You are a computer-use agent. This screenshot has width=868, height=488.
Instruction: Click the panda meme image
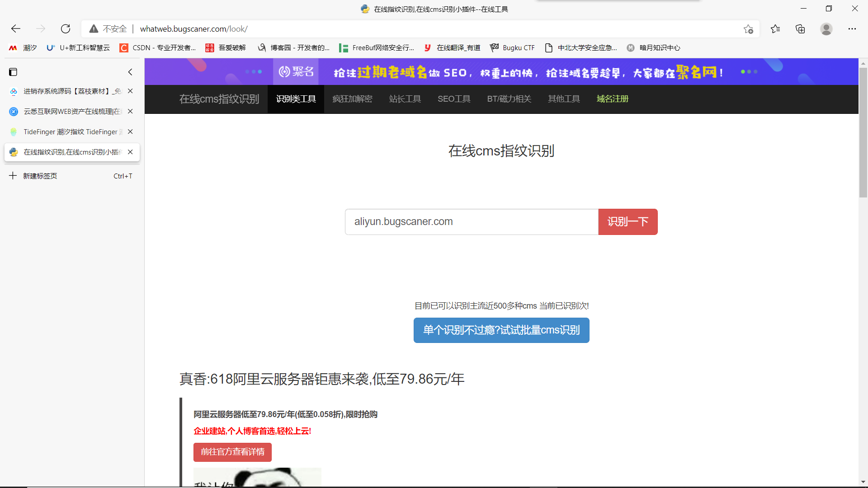pyautogui.click(x=257, y=477)
